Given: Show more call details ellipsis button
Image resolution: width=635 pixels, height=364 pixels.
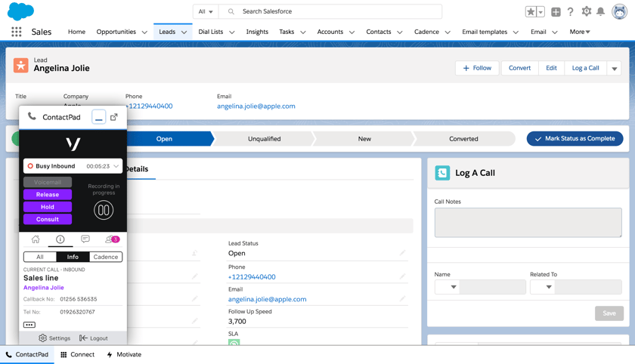Looking at the screenshot, I should [29, 325].
